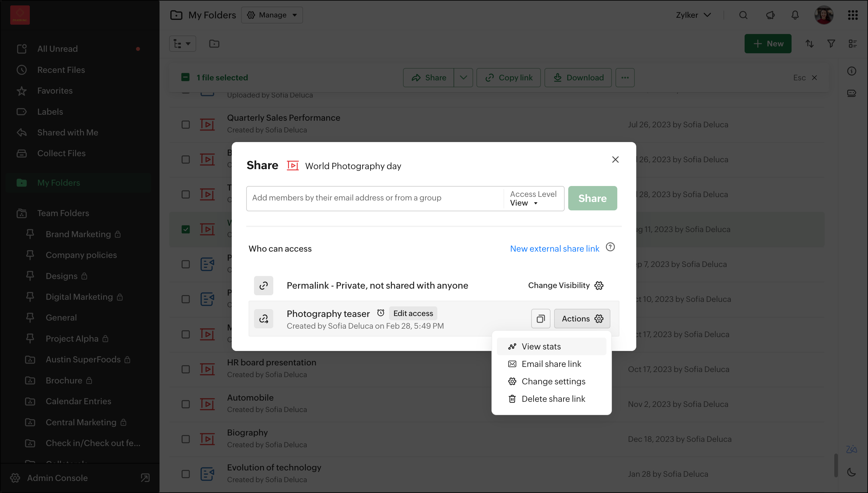The width and height of the screenshot is (868, 493).
Task: Click the Zylker Inc logo
Action: coord(20,15)
